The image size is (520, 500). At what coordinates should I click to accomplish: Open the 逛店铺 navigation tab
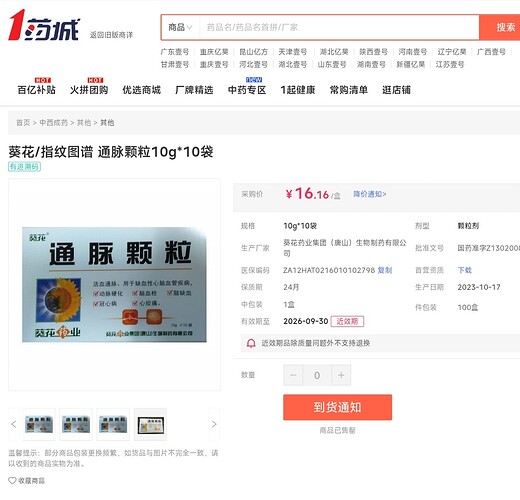pyautogui.click(x=396, y=90)
